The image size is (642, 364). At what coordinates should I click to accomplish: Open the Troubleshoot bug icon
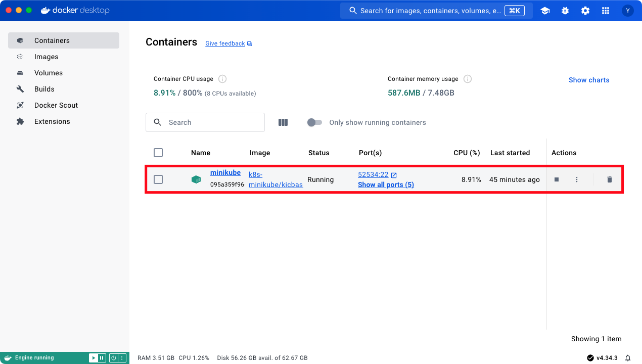(565, 11)
